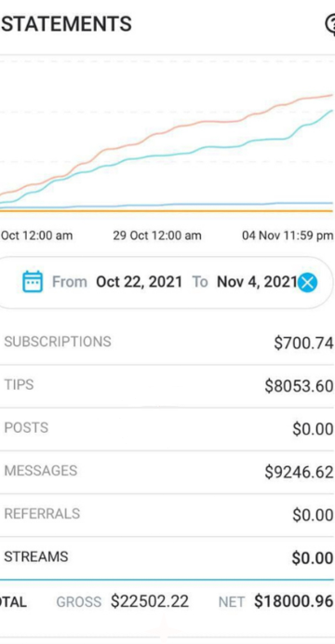
Task: Select the Nov 4, 2021 end date
Action: pyautogui.click(x=257, y=282)
